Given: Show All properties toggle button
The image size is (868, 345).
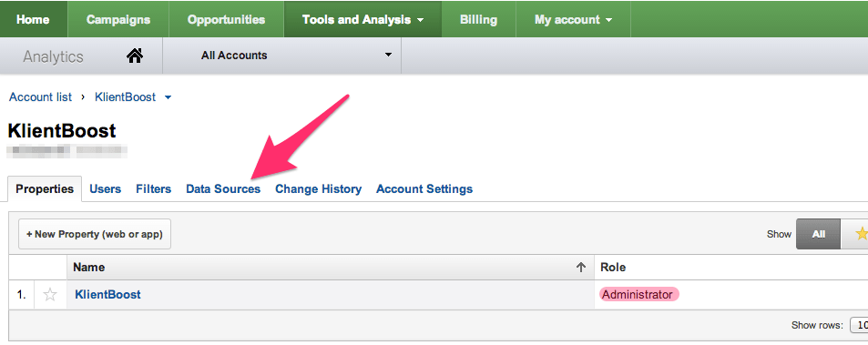Looking at the screenshot, I should [x=818, y=234].
